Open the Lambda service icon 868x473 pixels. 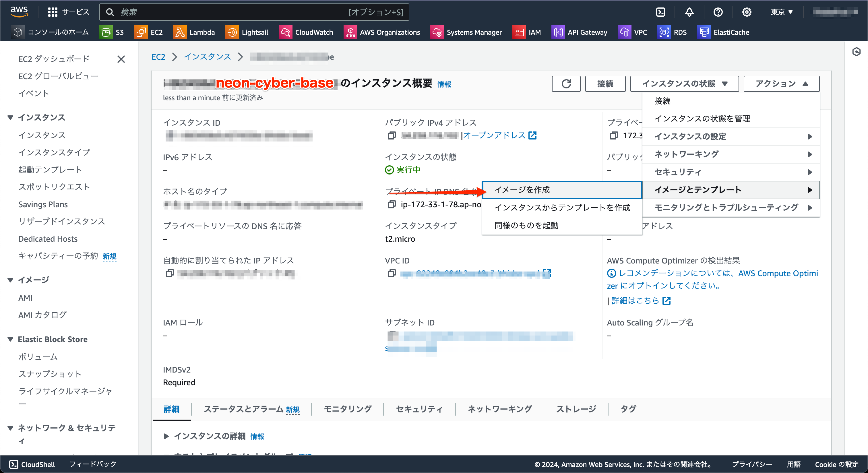pyautogui.click(x=180, y=32)
